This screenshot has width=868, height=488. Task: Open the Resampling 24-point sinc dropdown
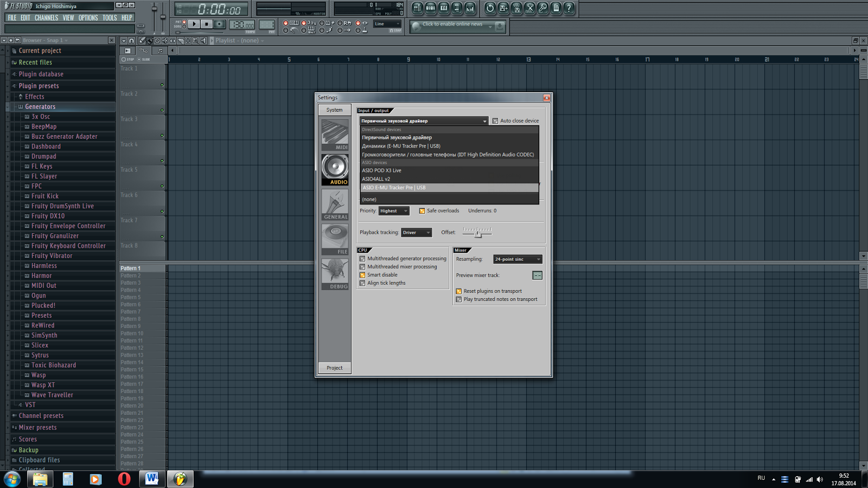click(517, 259)
